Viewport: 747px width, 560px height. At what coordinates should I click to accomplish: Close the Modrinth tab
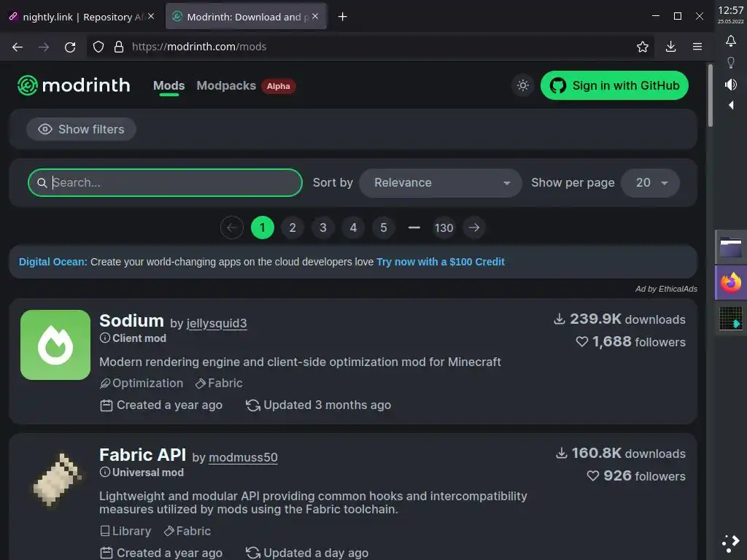(315, 16)
